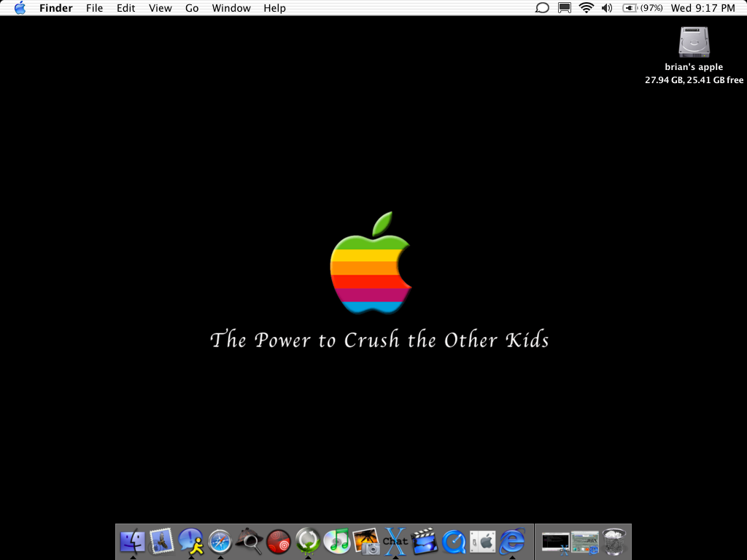
Task: Launch Internet Explorer from the Dock
Action: (512, 542)
